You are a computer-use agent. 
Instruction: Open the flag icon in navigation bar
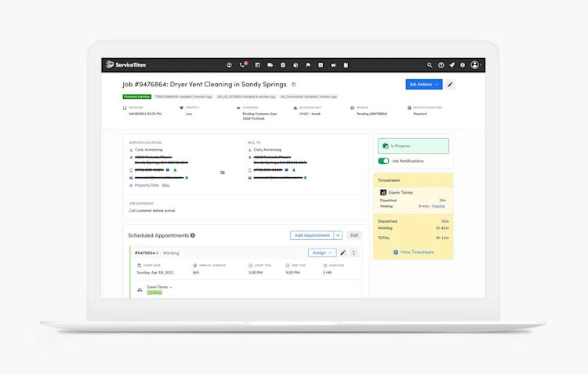pyautogui.click(x=308, y=65)
